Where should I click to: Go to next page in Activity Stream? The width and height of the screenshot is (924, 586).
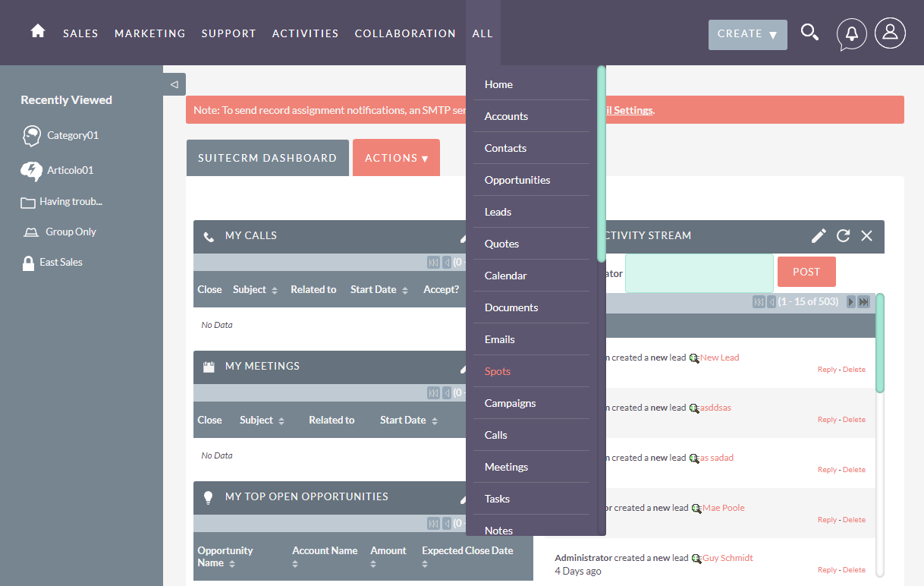[x=851, y=302]
